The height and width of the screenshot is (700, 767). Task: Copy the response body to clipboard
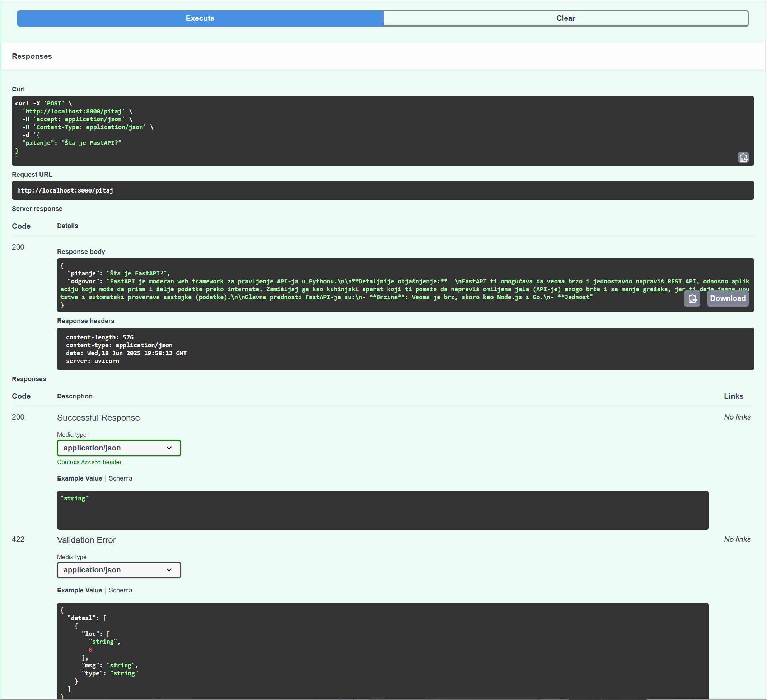(x=692, y=298)
